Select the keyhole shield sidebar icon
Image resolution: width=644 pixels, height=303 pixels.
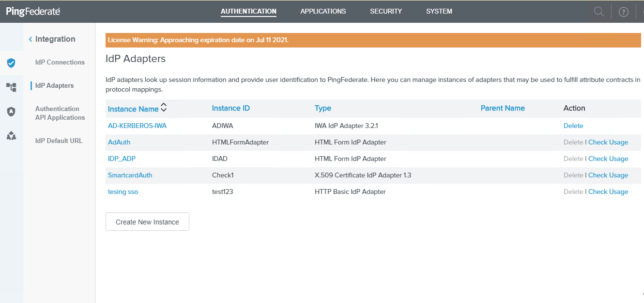[11, 112]
